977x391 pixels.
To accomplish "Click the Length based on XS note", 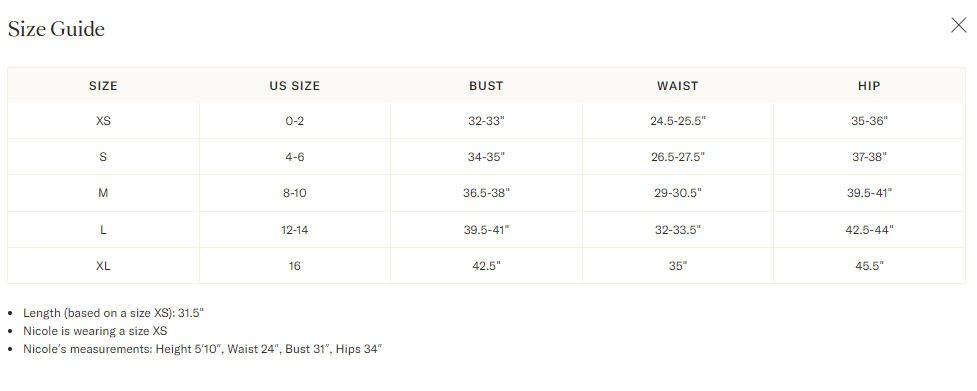I will (x=113, y=313).
